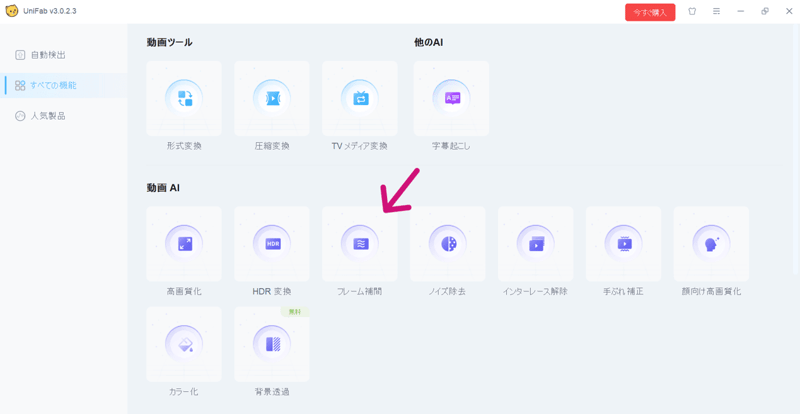
Task: Launch the 字幕起こし AI transcription tool
Action: click(451, 99)
